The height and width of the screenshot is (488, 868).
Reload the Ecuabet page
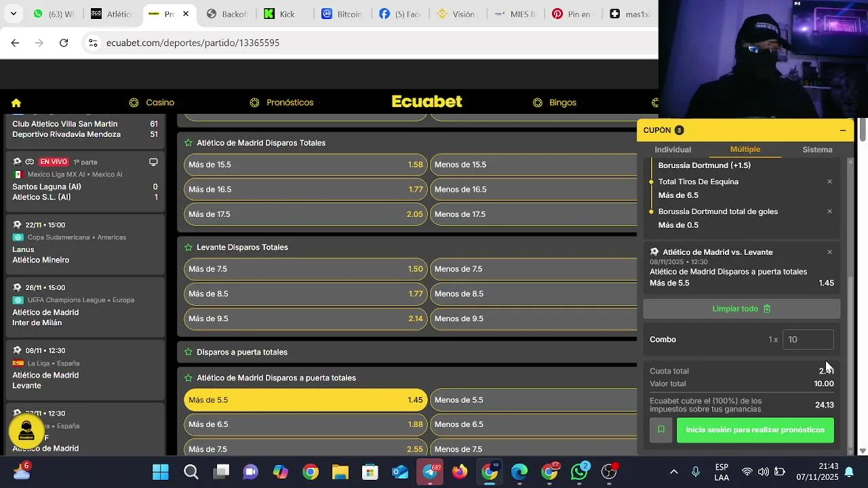(64, 43)
